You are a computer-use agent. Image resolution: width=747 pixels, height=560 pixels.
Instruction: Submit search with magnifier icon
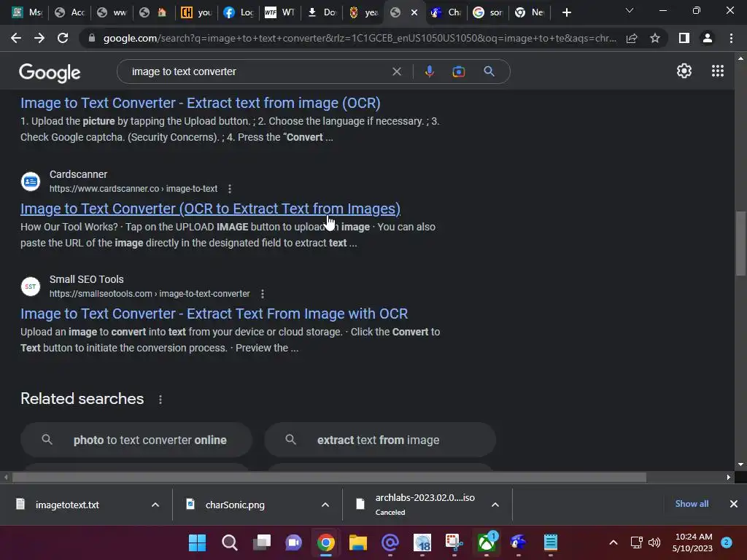(x=489, y=71)
